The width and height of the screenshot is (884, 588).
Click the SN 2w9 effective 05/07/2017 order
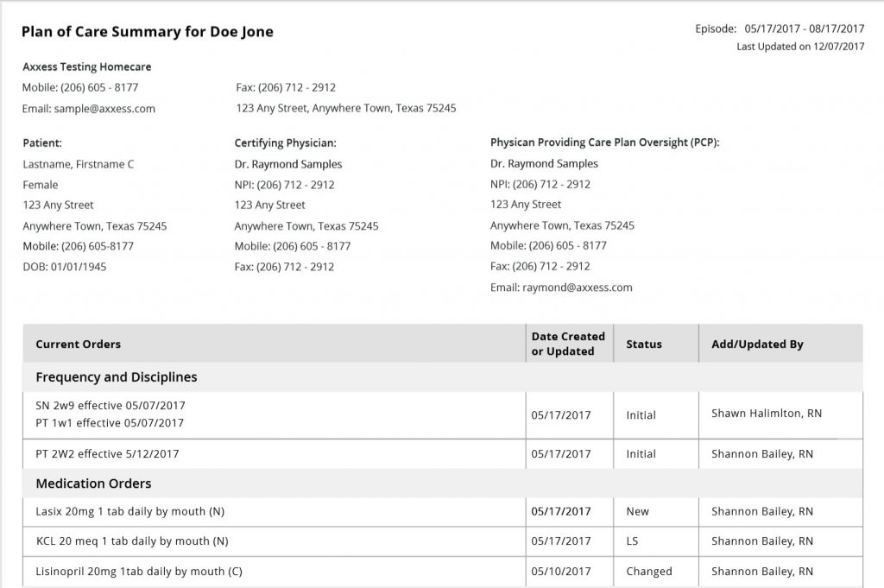(x=110, y=406)
